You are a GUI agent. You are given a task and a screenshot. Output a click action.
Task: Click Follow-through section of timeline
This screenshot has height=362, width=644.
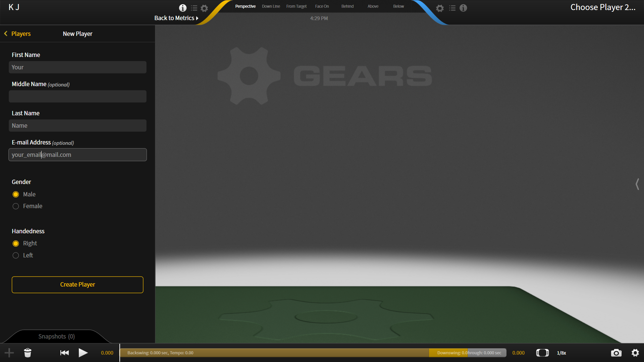tap(487, 353)
